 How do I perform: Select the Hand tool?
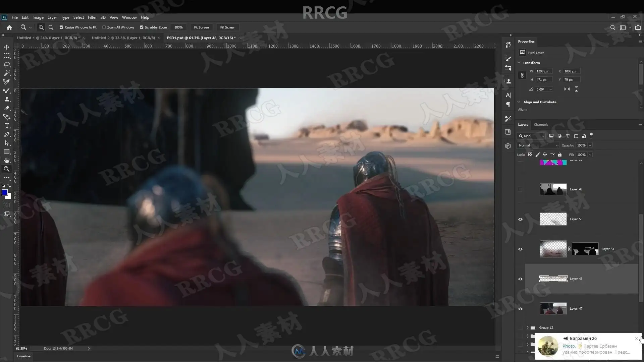7,160
